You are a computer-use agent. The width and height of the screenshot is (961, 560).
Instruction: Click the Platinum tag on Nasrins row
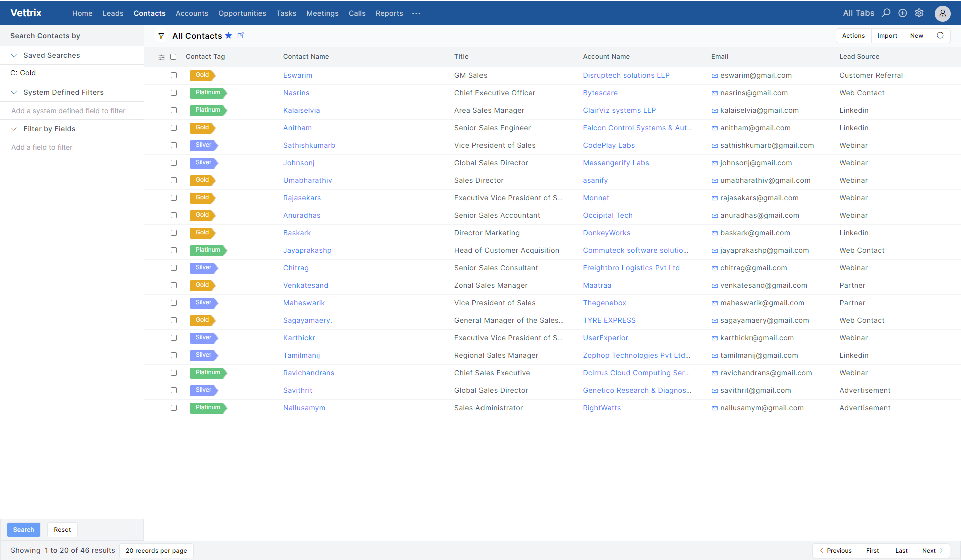pos(208,93)
